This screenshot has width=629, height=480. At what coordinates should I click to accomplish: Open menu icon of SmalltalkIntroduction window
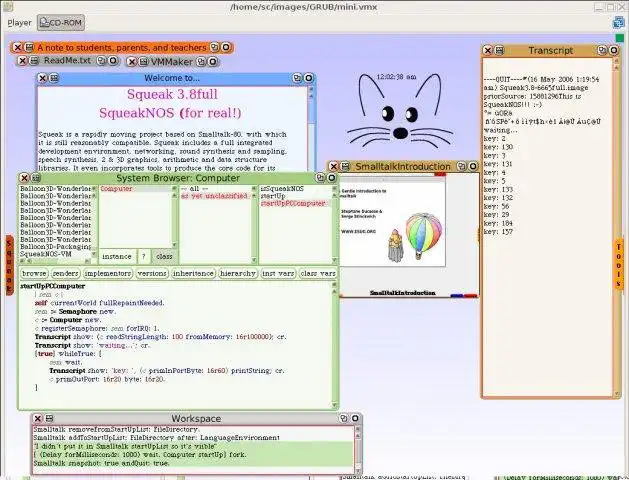(x=345, y=166)
